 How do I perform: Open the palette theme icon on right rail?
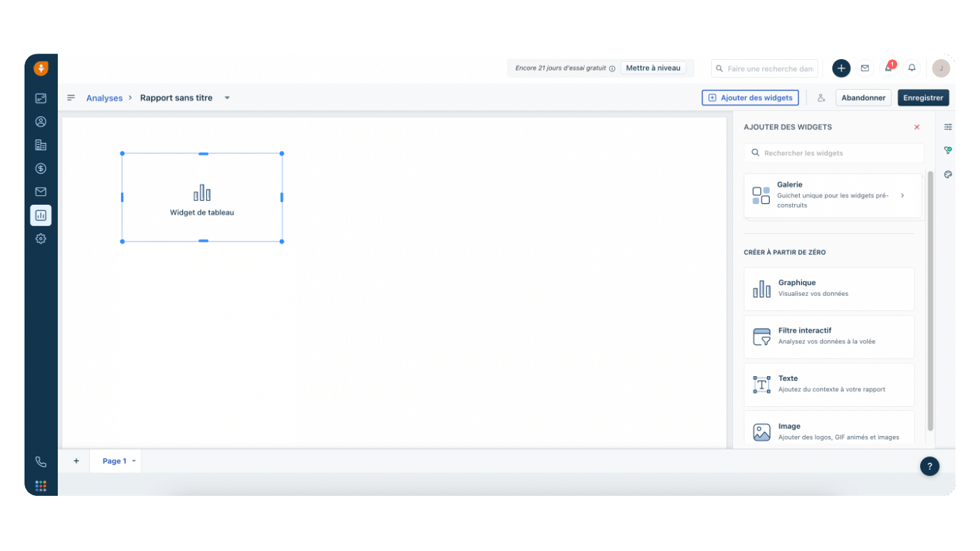point(948,174)
